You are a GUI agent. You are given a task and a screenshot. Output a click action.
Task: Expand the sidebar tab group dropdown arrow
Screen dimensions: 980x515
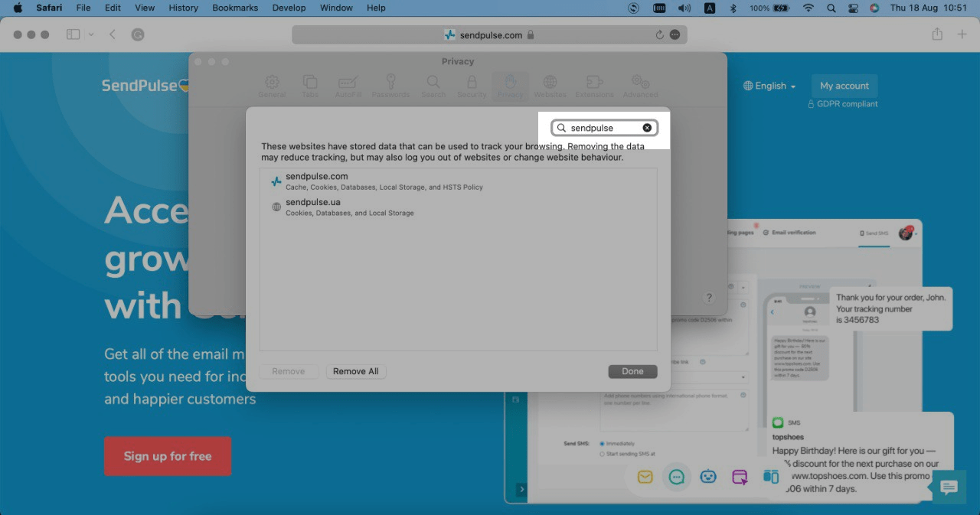click(91, 34)
